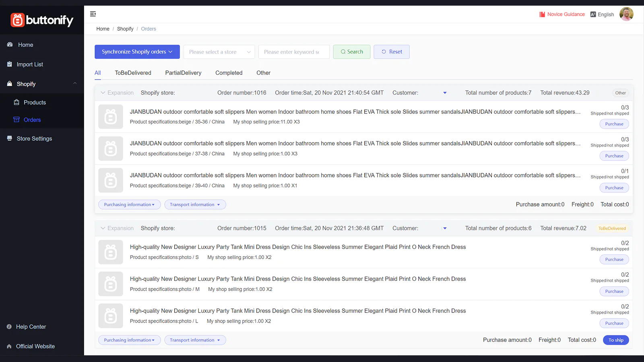Click the Novice Guidance book icon
This screenshot has height=362, width=644.
click(542, 14)
